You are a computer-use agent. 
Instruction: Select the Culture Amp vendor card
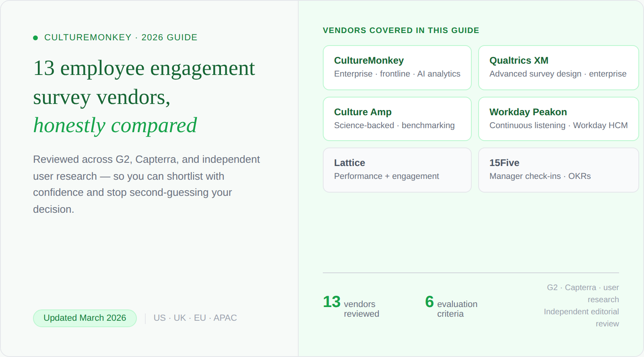pyautogui.click(x=397, y=119)
